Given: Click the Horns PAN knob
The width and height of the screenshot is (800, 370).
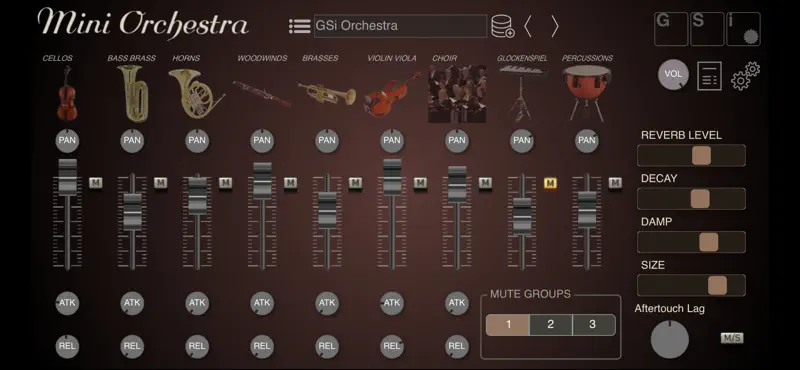Looking at the screenshot, I should pyautogui.click(x=197, y=140).
